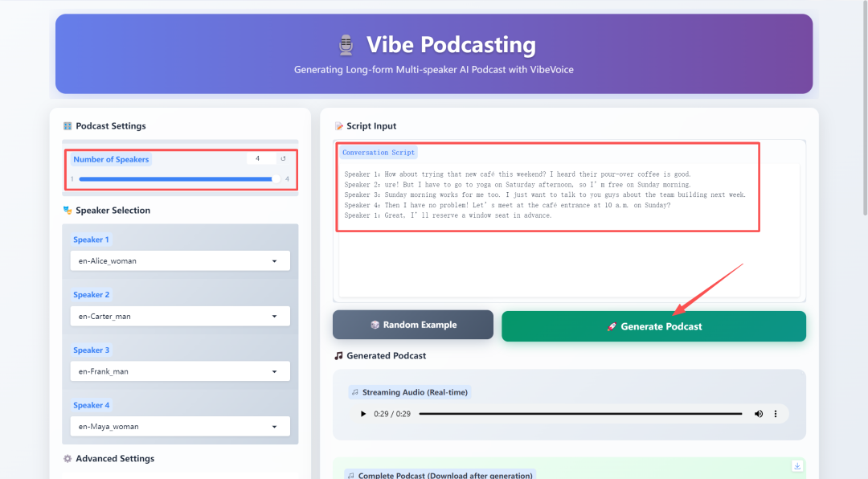Screen dimensions: 868x479
Task: Click the rocket icon on Generate Podcast
Action: tap(612, 327)
